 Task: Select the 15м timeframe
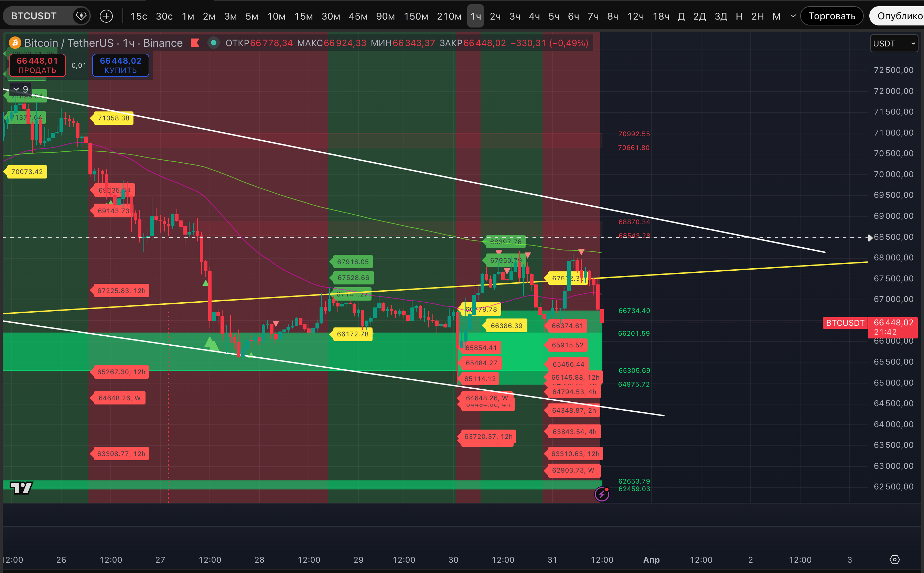[x=303, y=16]
